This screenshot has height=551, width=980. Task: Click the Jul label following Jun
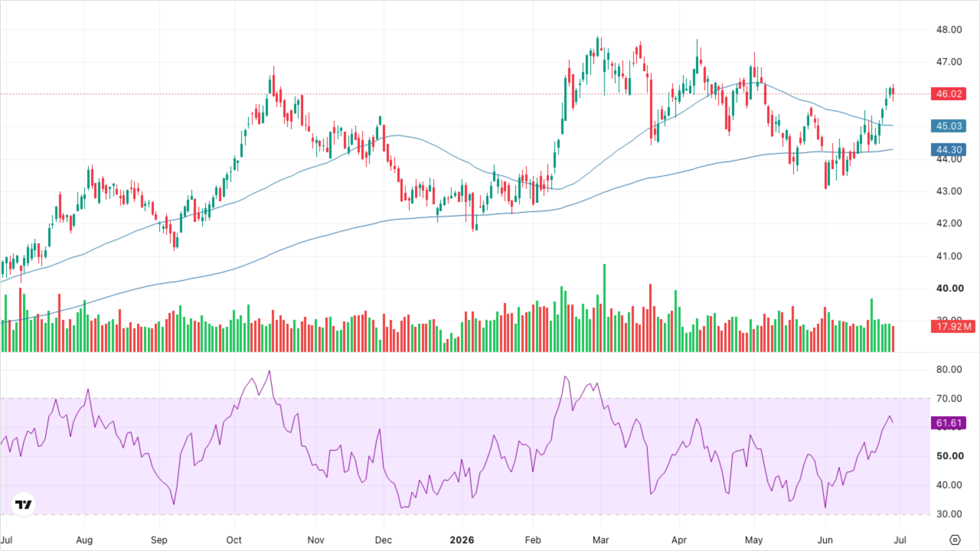coord(900,540)
